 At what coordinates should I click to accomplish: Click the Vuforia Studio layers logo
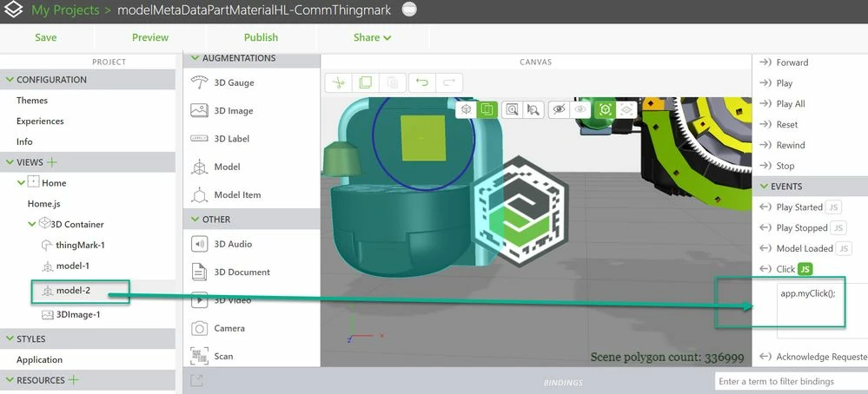[13, 10]
